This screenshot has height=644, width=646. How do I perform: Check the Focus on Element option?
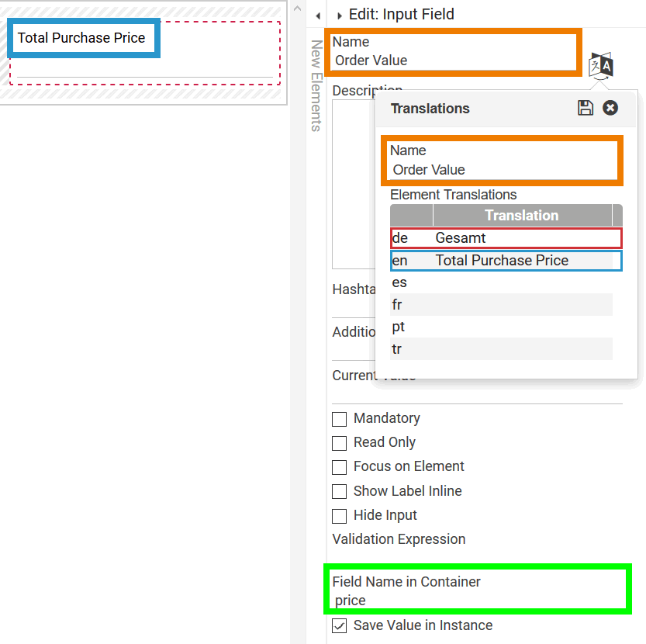click(x=340, y=467)
